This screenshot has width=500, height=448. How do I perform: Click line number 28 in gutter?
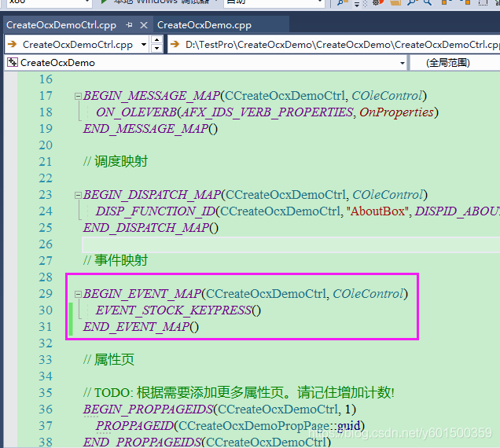(46, 277)
